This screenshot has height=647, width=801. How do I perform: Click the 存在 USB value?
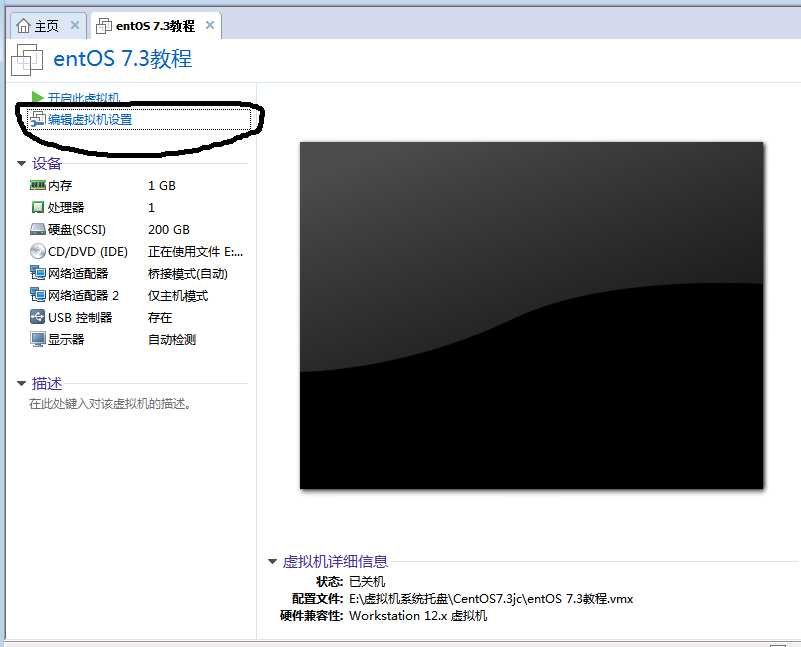click(x=160, y=318)
